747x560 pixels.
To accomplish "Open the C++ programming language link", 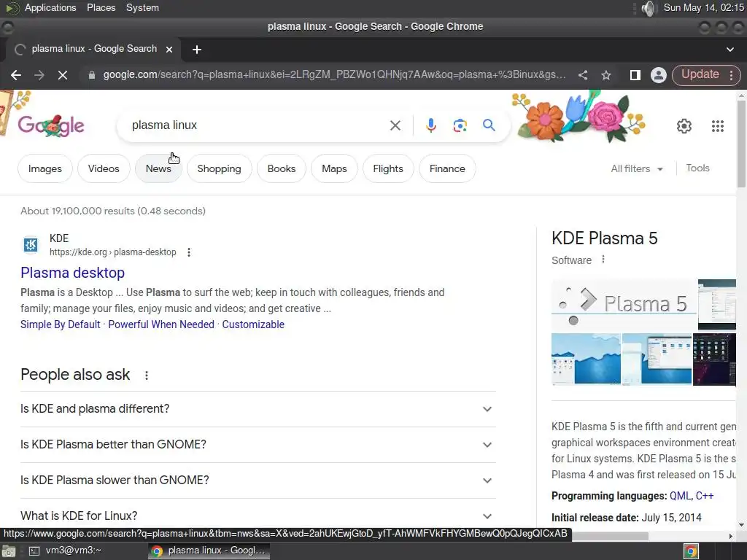I will tap(705, 496).
